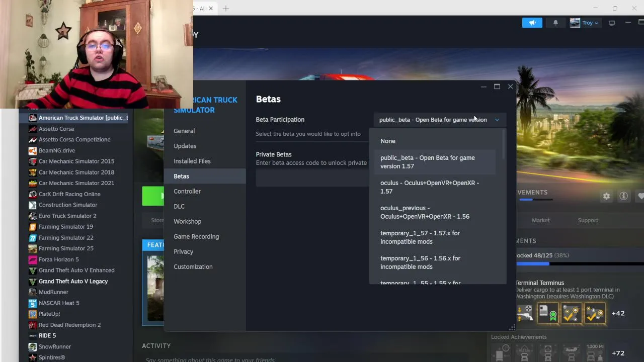Screen dimensions: 644x362
Task: Click the CarX Drift Racing Online icon
Action: (x=33, y=194)
